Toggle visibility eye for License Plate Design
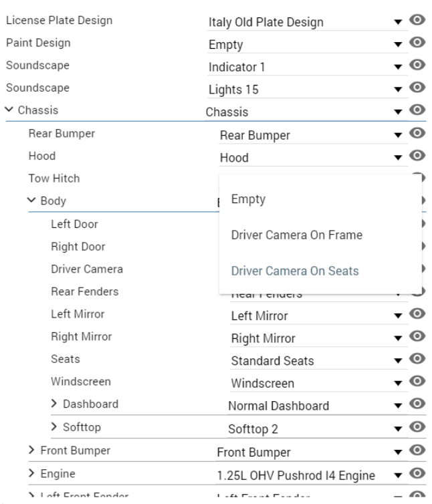This screenshot has width=432, height=504. pos(417,20)
